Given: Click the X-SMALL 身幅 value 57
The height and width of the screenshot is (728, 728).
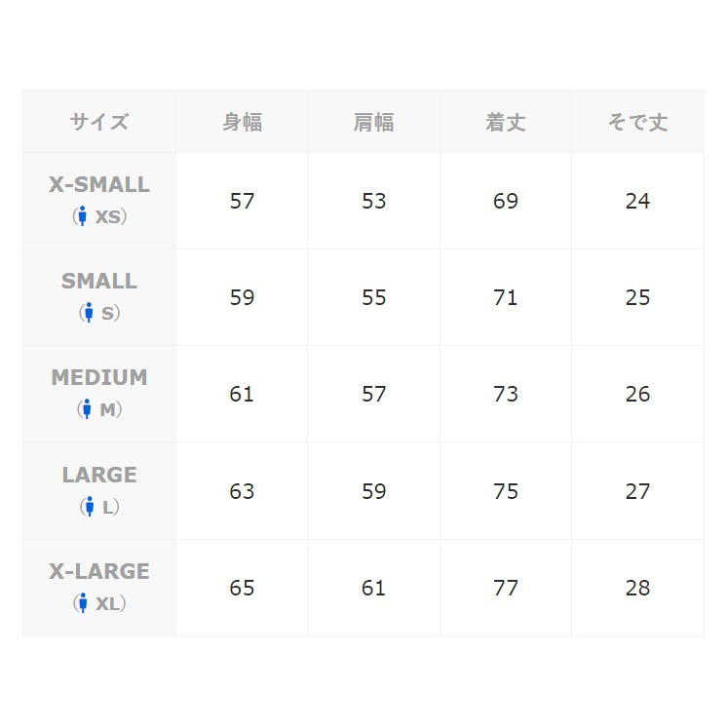Looking at the screenshot, I should click(242, 201).
